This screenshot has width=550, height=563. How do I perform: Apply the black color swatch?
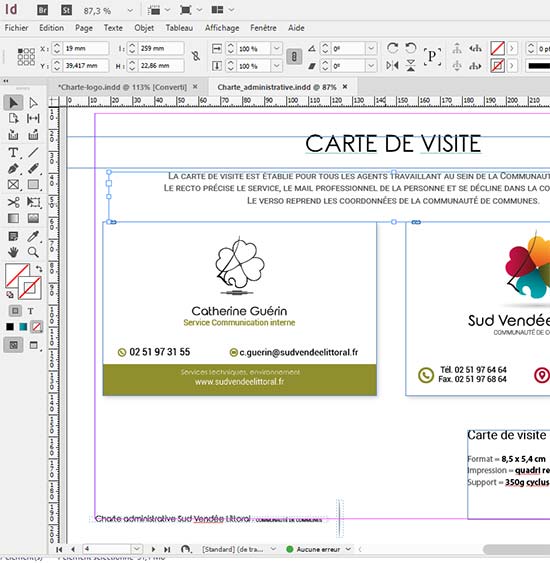point(10,326)
